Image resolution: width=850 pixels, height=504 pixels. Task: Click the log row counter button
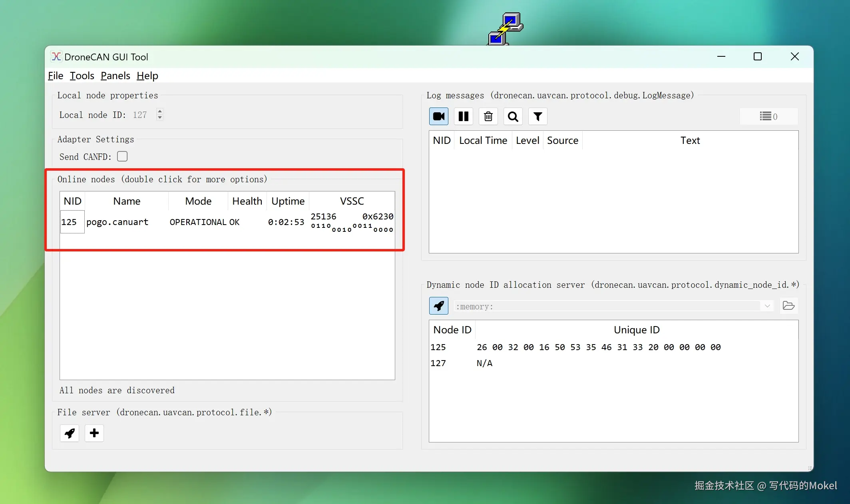point(768,116)
